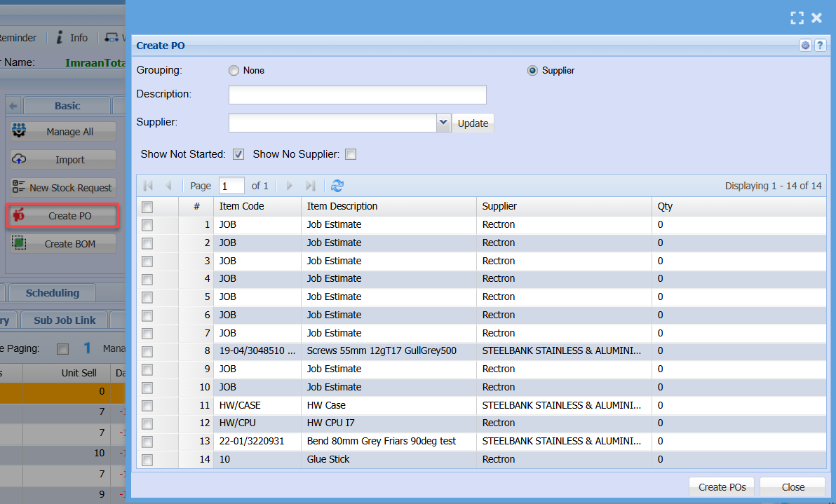Open the Sub Job Link tab
This screenshot has height=504, width=836.
(x=65, y=320)
